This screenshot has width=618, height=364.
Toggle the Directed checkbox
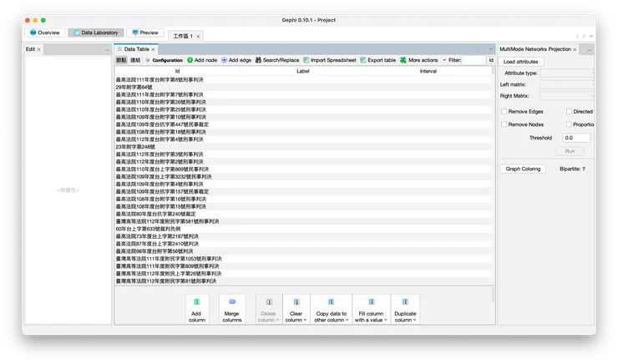(569, 112)
